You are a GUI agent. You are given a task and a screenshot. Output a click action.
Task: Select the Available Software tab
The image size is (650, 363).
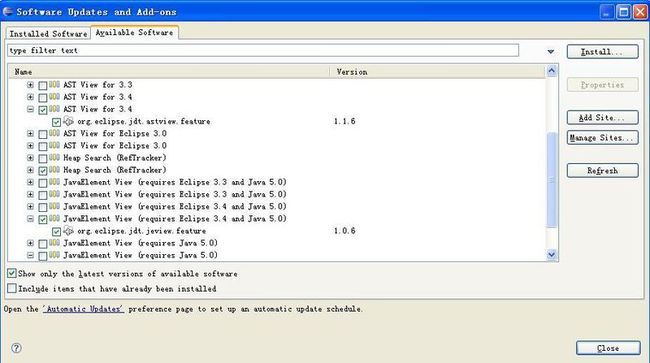tap(134, 32)
